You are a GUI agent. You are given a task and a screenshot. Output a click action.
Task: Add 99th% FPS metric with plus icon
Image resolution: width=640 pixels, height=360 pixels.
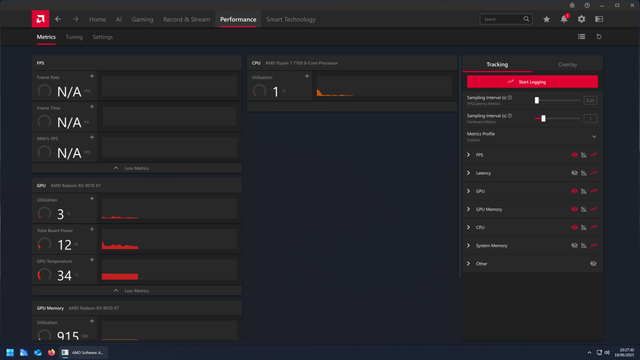(92, 138)
